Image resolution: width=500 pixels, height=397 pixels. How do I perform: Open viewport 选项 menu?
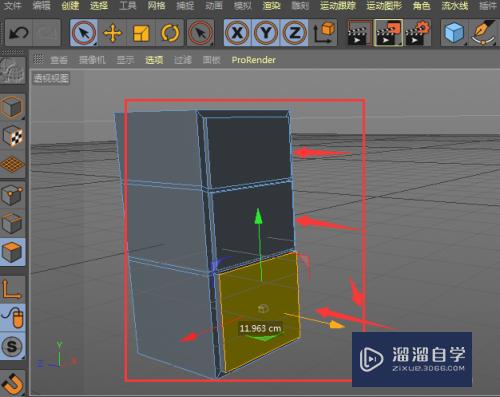[154, 60]
